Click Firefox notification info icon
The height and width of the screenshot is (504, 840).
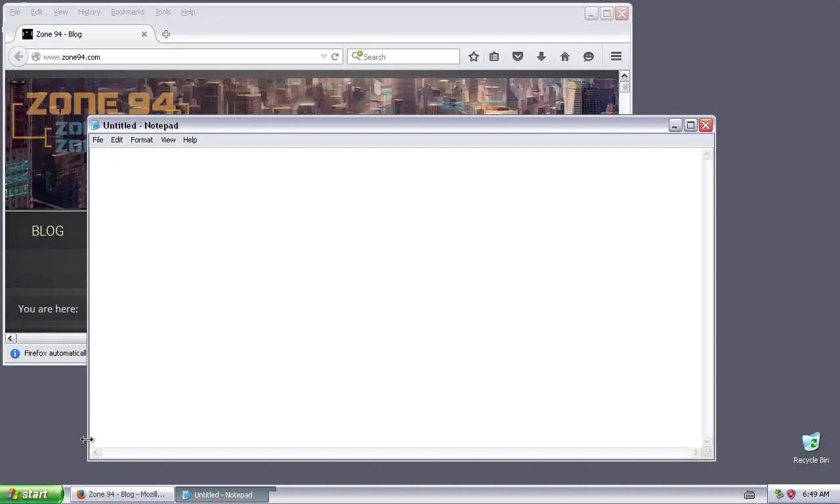(x=15, y=353)
